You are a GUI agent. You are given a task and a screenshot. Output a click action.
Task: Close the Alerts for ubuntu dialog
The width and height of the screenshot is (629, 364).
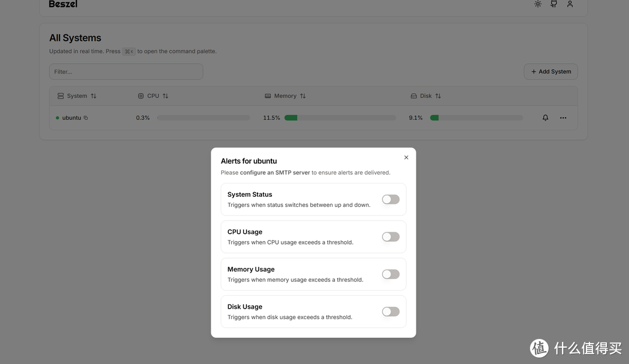point(406,157)
